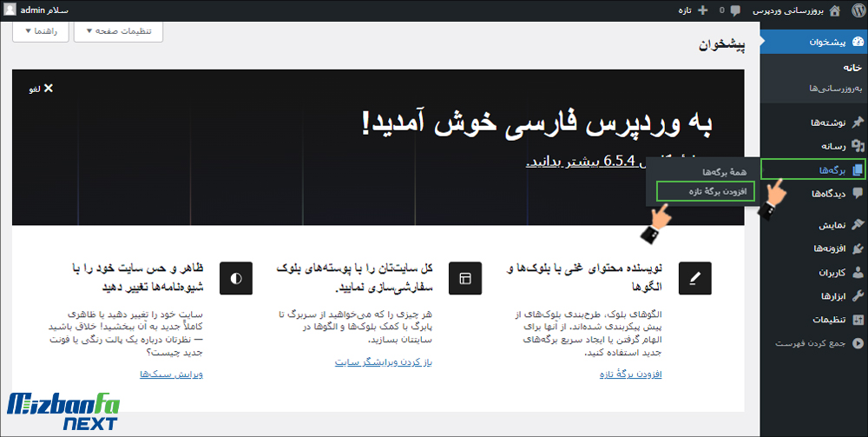
Task: Click تازه in the admin bar
Action: pos(686,10)
